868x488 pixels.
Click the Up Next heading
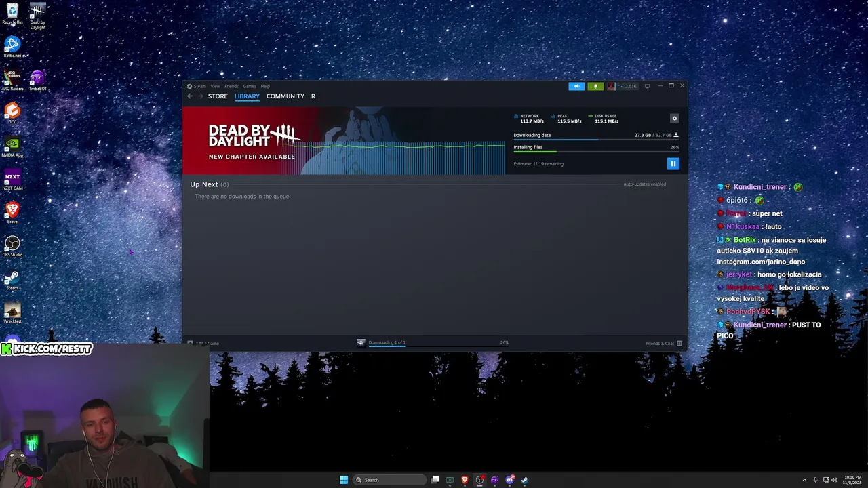point(204,184)
